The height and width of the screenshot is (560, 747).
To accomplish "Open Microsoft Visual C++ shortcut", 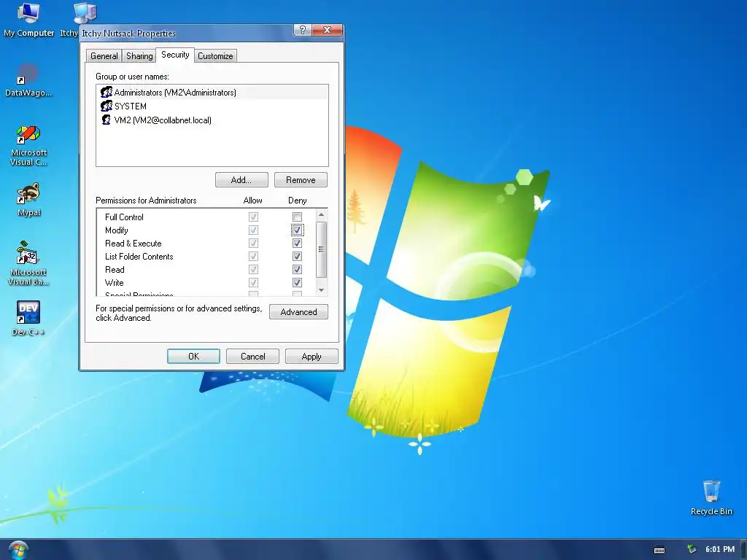I will [28, 145].
